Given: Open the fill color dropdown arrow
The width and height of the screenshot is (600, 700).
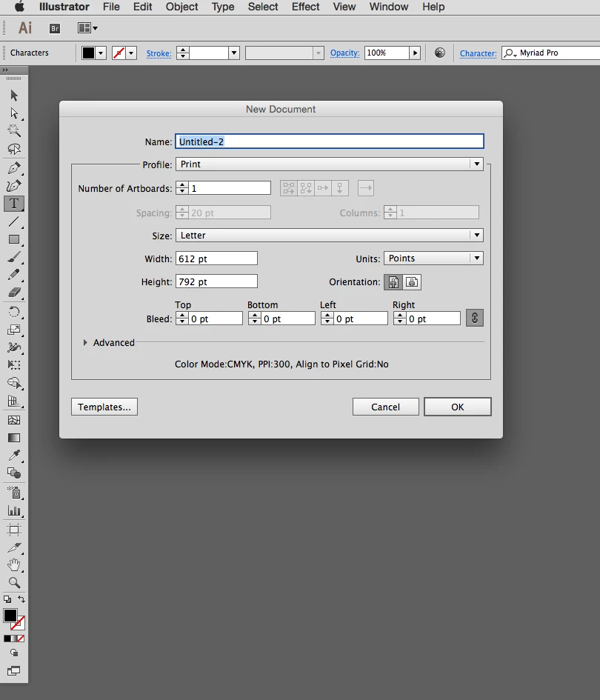Looking at the screenshot, I should click(x=101, y=53).
